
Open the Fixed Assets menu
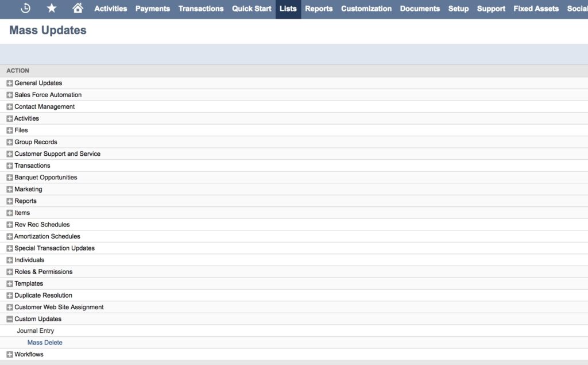[536, 9]
